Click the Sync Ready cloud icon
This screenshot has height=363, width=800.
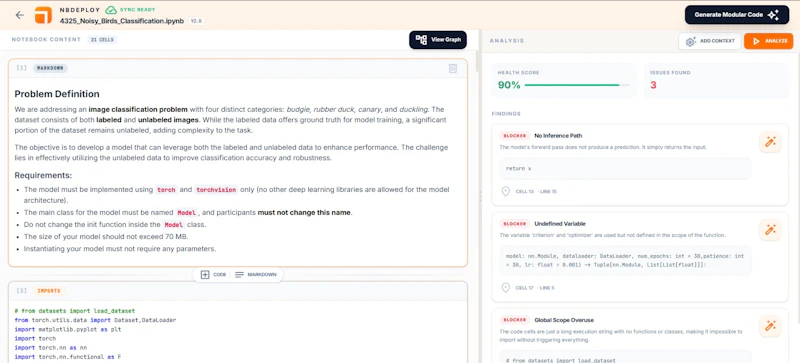click(111, 10)
